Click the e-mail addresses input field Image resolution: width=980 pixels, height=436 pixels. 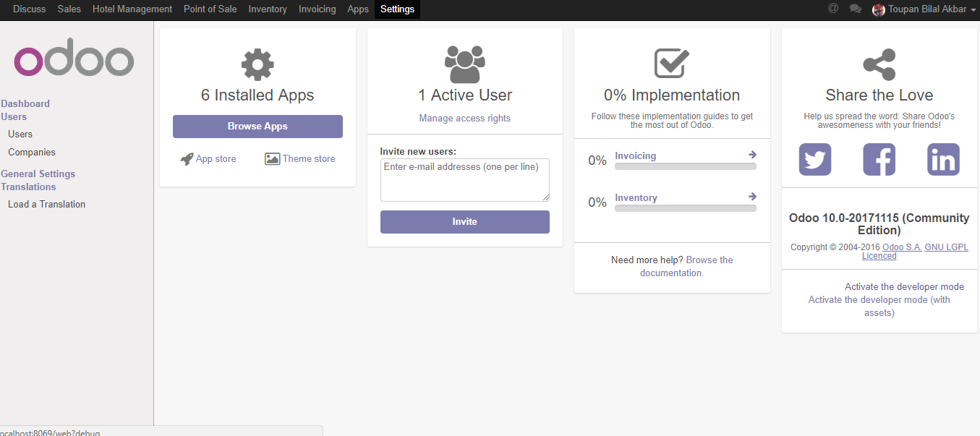tap(464, 179)
